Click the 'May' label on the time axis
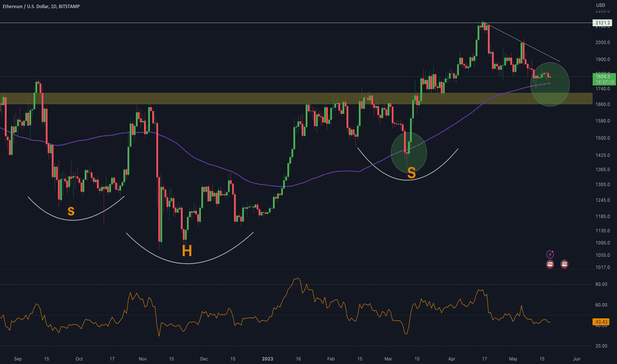617x364 pixels. click(x=512, y=359)
